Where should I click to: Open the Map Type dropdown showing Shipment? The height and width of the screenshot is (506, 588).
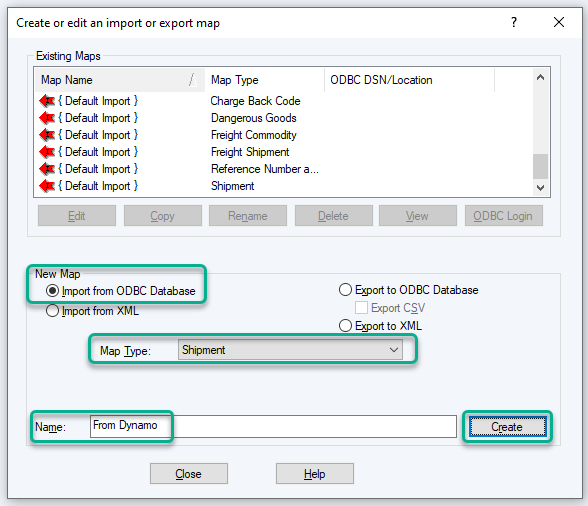pos(290,350)
